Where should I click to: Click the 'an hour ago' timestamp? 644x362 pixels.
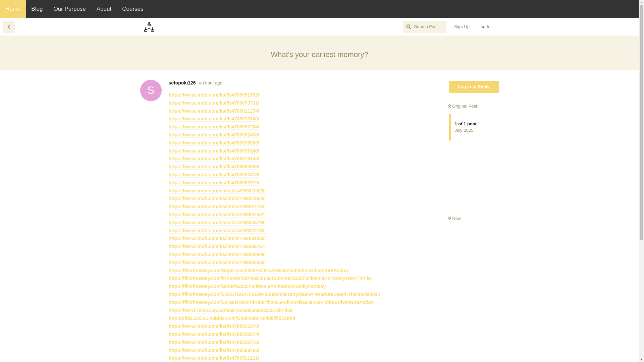pos(211,83)
